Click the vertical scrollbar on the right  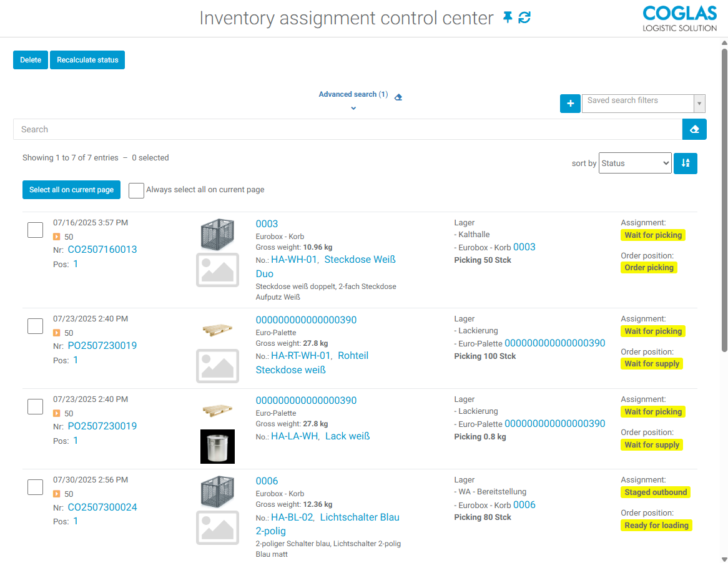[724, 200]
